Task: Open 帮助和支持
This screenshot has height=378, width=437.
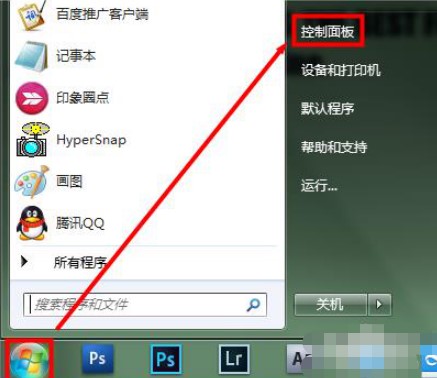Action: [334, 147]
